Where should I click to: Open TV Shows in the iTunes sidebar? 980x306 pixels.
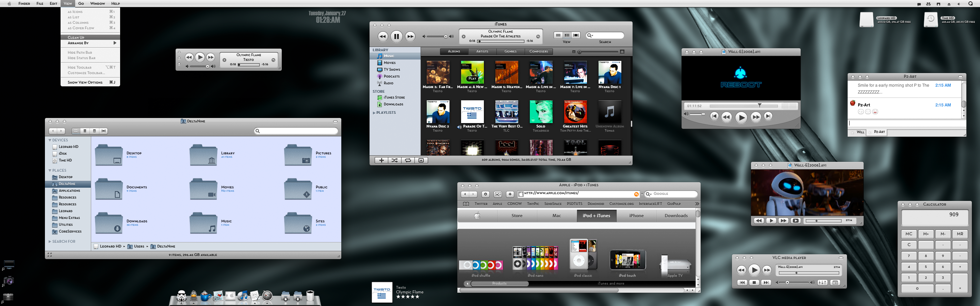click(395, 70)
